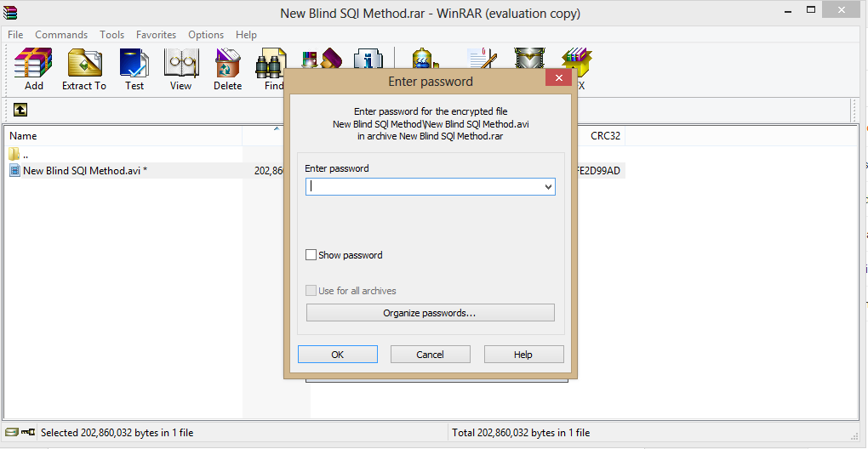Open the Options menu

tap(206, 34)
